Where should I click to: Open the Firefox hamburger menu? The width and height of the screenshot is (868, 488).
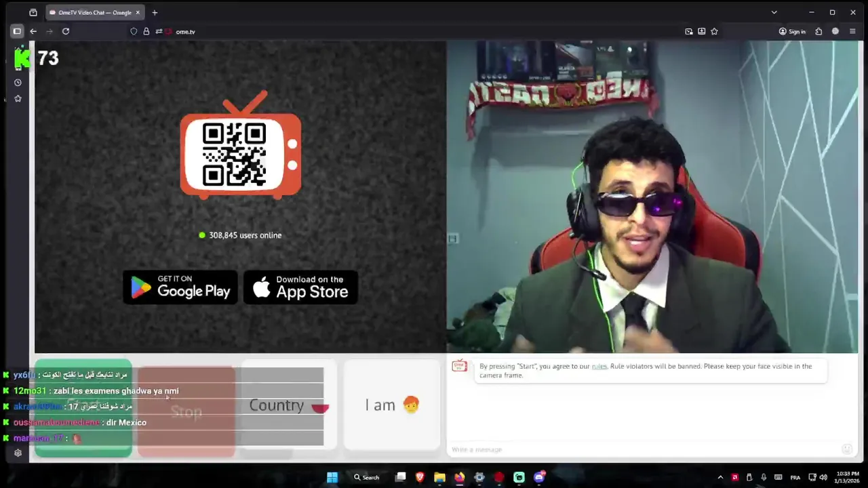click(852, 31)
